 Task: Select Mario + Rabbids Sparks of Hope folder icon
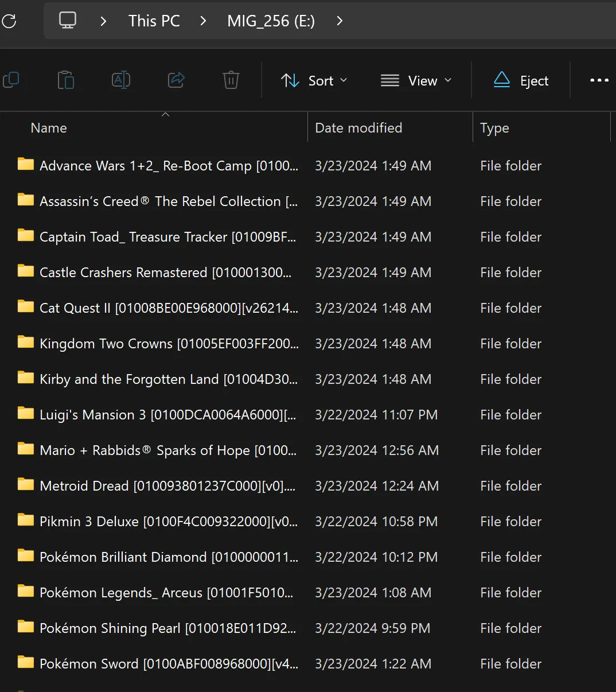coord(25,449)
